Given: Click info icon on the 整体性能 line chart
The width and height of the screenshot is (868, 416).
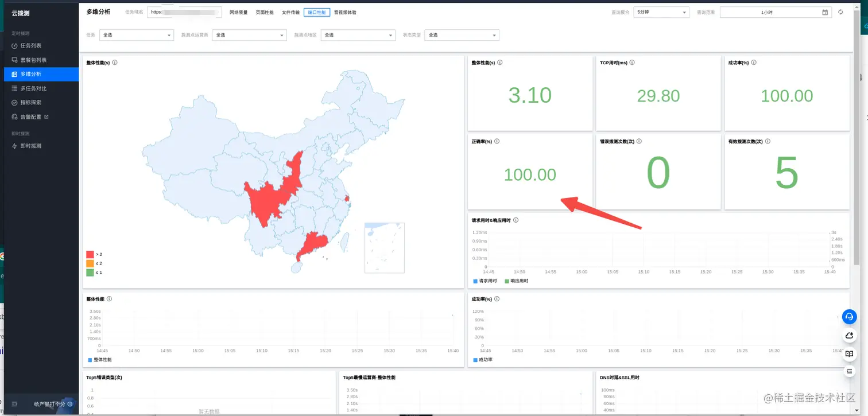Looking at the screenshot, I should (x=109, y=299).
